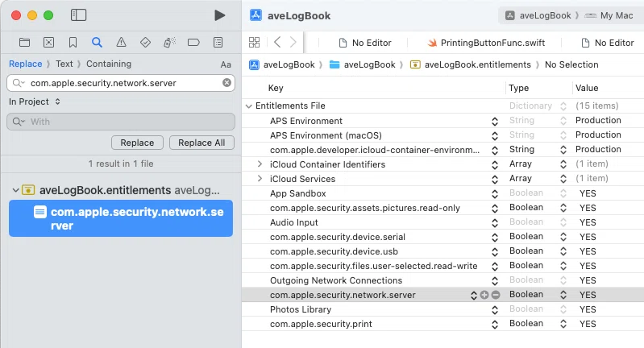
Task: Change the Containing match option
Action: point(109,64)
